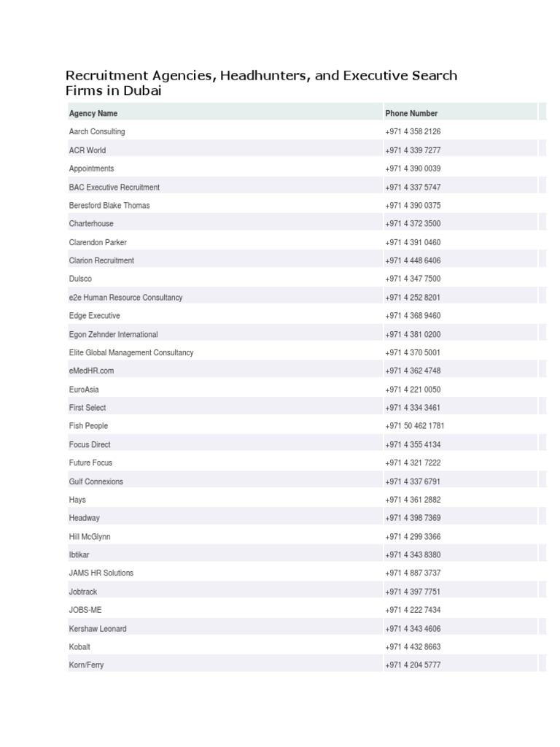Select the Hays phone number
Screen dimensions: 560x747
413,500
